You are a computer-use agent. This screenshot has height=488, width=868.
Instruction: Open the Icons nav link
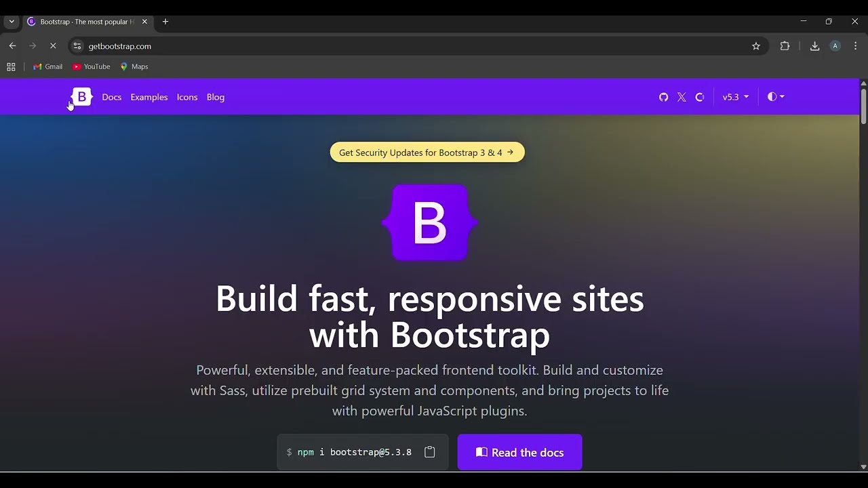(187, 97)
